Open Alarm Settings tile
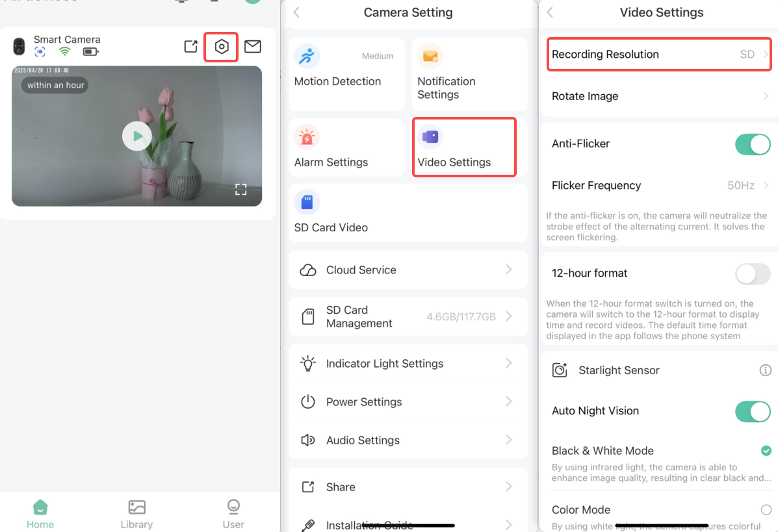The height and width of the screenshot is (532, 778). pyautogui.click(x=346, y=147)
